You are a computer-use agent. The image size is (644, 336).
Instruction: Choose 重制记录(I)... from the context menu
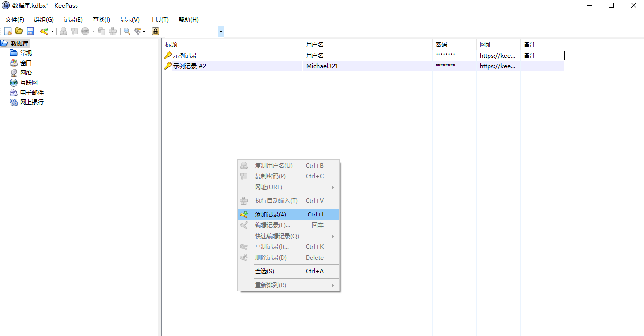point(289,247)
